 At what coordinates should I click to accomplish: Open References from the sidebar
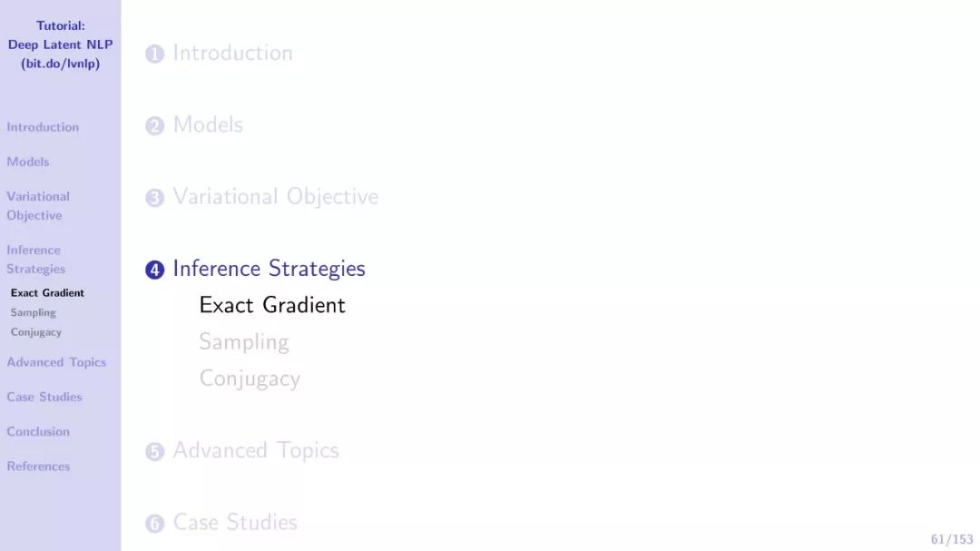(x=38, y=467)
